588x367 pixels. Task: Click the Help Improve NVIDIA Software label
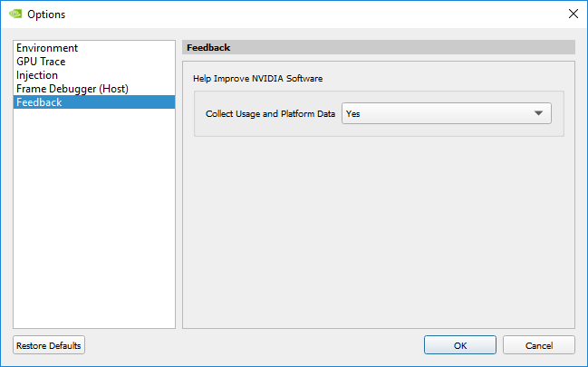[x=258, y=79]
